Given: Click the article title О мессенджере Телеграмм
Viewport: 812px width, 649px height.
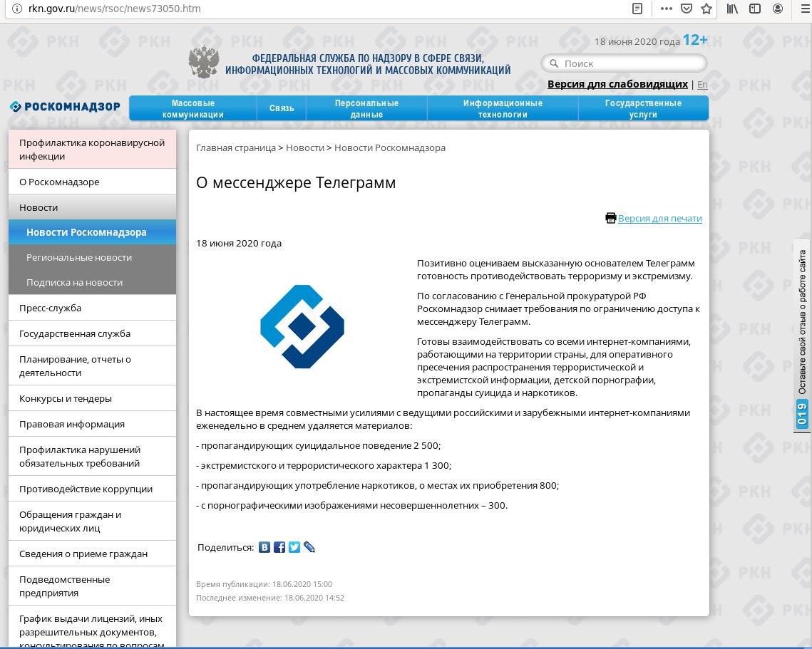Looking at the screenshot, I should tap(296, 182).
